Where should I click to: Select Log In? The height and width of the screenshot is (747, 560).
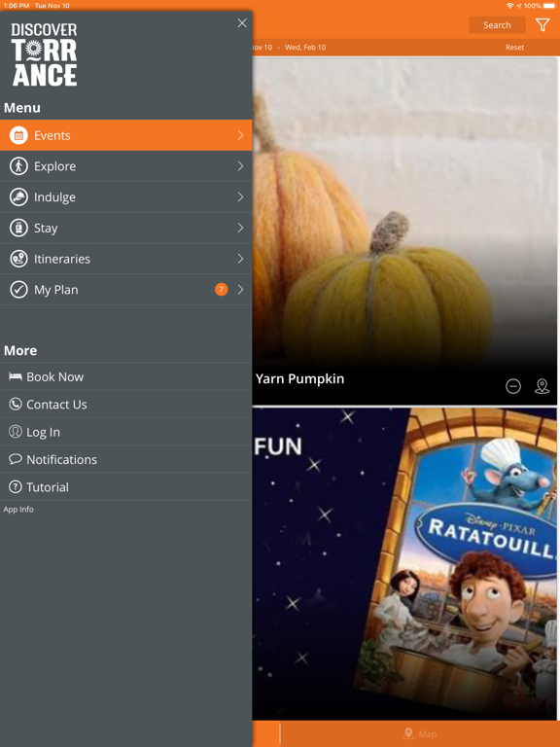pos(125,432)
